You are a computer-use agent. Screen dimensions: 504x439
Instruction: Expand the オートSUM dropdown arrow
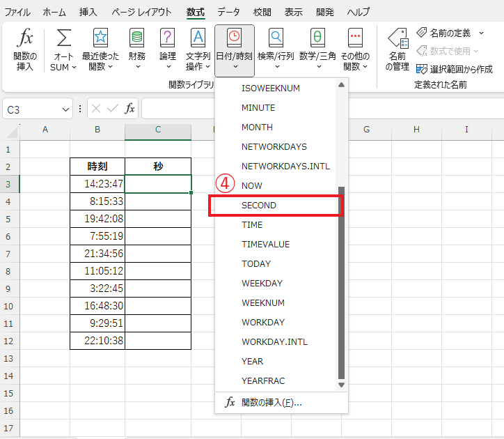click(x=74, y=68)
